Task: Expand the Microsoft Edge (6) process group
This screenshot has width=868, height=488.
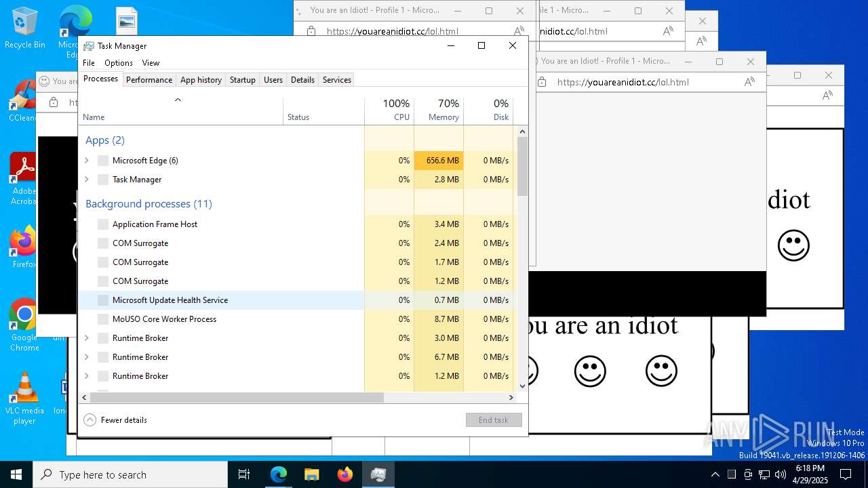Action: coord(86,161)
